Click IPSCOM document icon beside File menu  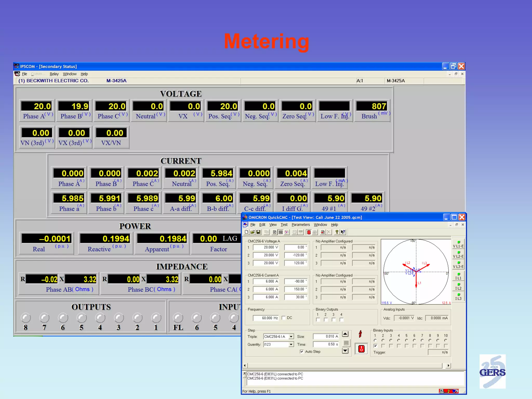tap(17, 74)
